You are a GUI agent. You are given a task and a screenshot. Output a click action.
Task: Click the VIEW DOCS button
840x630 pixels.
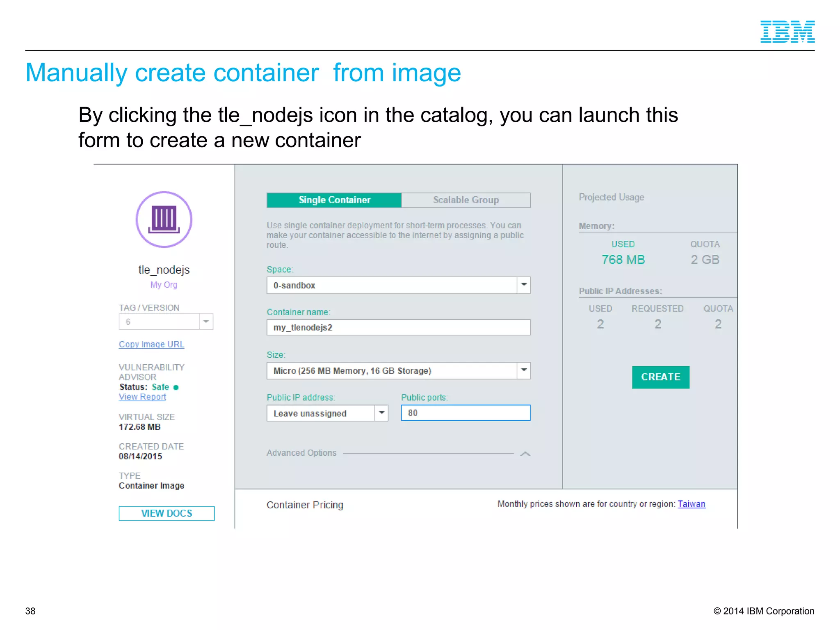[167, 513]
